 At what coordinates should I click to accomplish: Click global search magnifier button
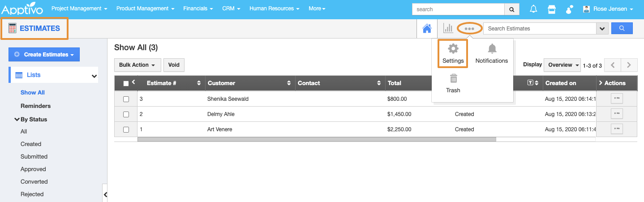[x=511, y=9]
